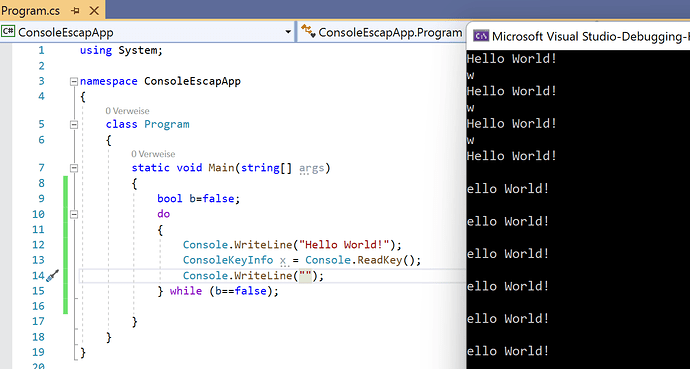This screenshot has width=690, height=369.
Task: Click 'using System;' on line 1
Action: [x=121, y=51]
